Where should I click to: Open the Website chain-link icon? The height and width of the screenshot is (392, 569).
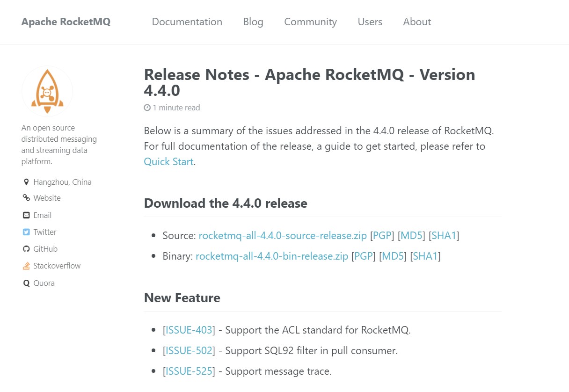point(26,198)
